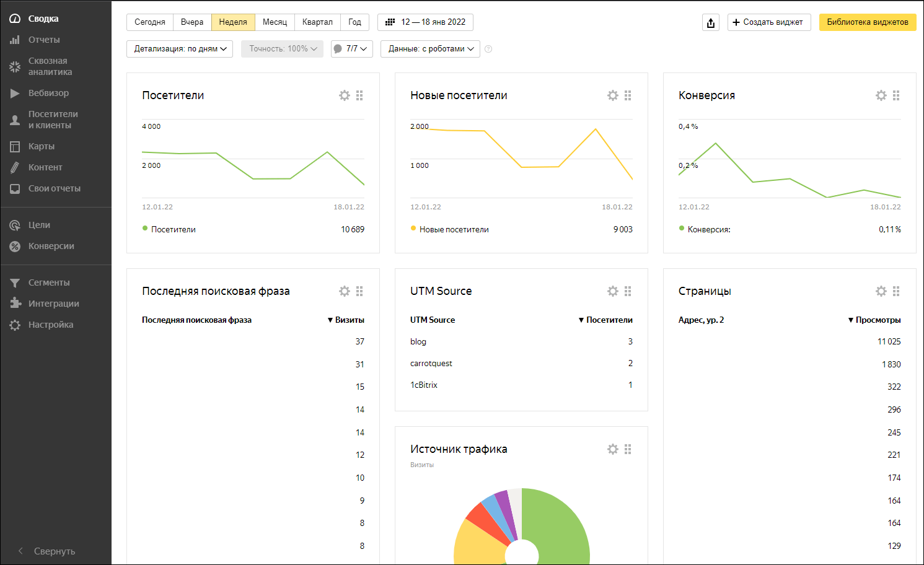The height and width of the screenshot is (565, 924).
Task: Click the Создать виджет button
Action: click(x=768, y=22)
